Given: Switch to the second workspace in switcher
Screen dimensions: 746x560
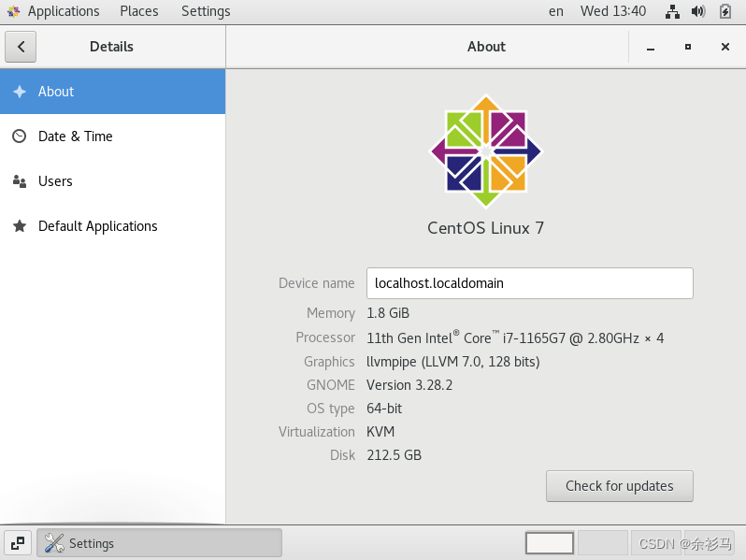Looking at the screenshot, I should tap(602, 543).
